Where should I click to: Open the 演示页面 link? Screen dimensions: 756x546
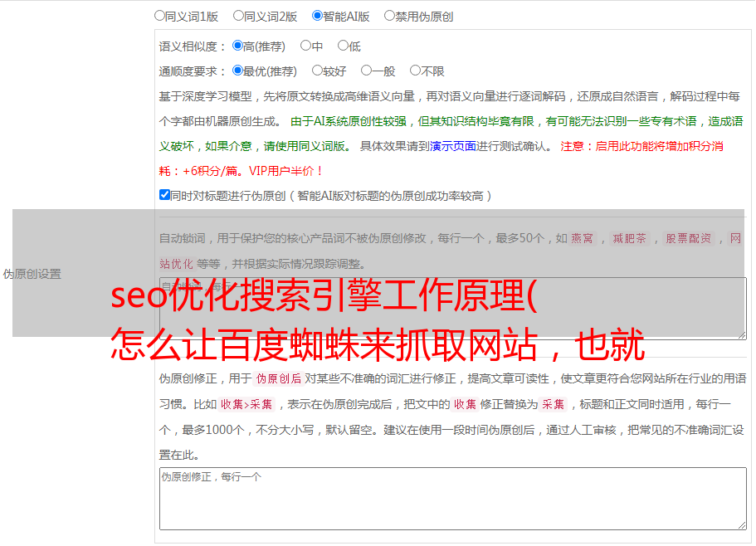[453, 146]
